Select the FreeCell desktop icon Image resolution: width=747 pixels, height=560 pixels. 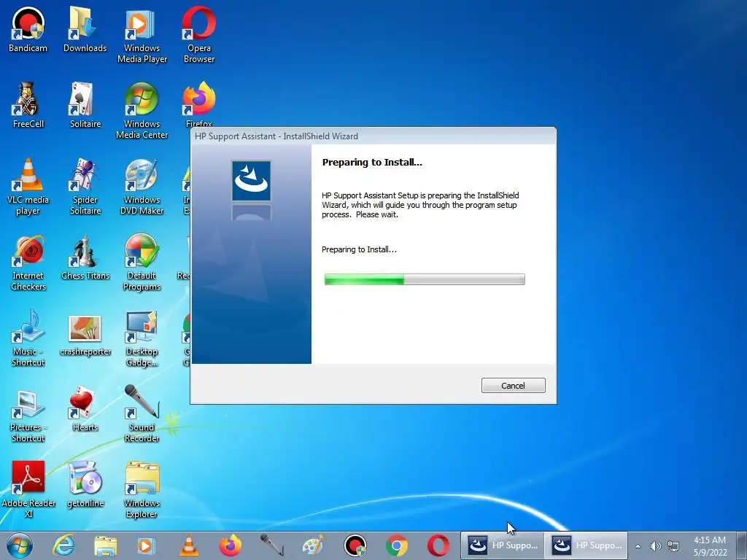(28, 106)
